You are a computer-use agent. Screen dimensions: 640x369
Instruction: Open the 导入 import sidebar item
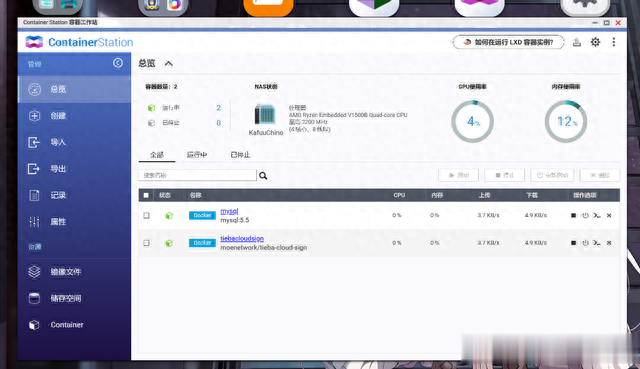(x=74, y=142)
